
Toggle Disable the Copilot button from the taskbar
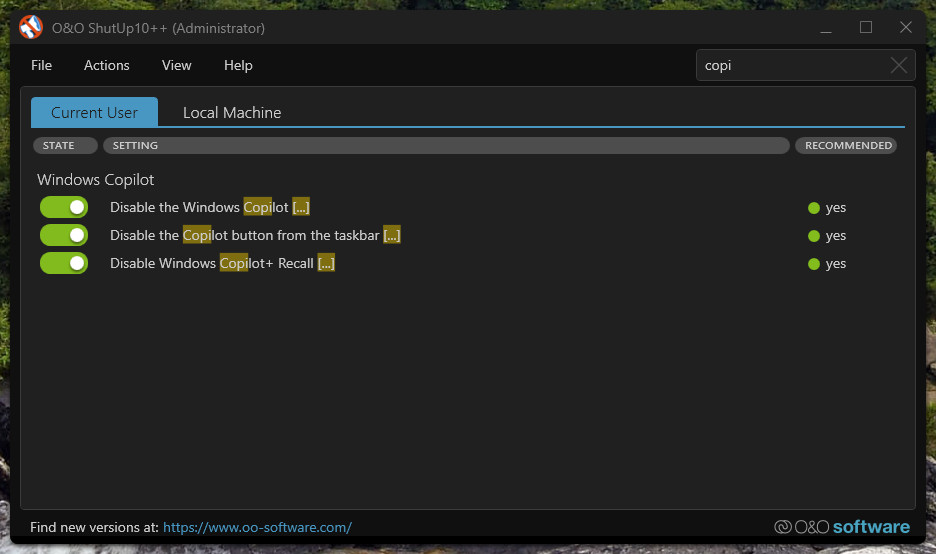pos(64,235)
